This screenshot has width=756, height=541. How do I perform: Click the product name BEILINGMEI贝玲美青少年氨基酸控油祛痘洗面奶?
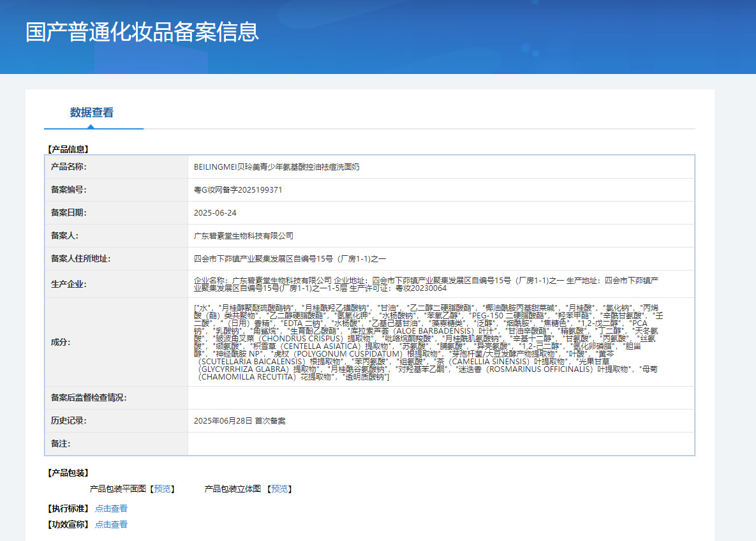[277, 167]
